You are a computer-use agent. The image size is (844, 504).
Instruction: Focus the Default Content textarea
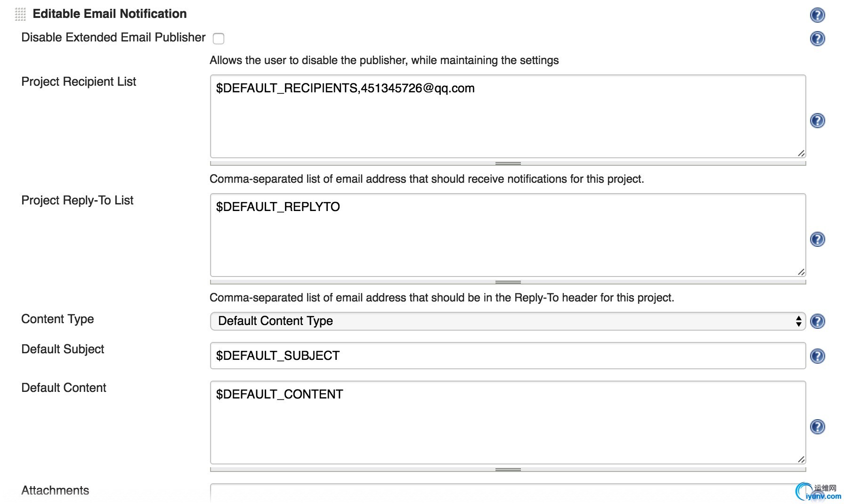[508, 423]
